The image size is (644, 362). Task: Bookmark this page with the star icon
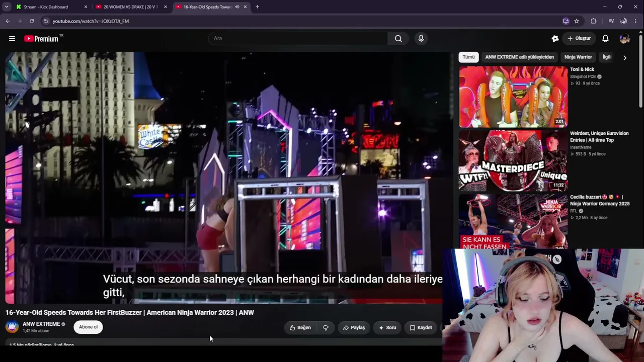577,21
